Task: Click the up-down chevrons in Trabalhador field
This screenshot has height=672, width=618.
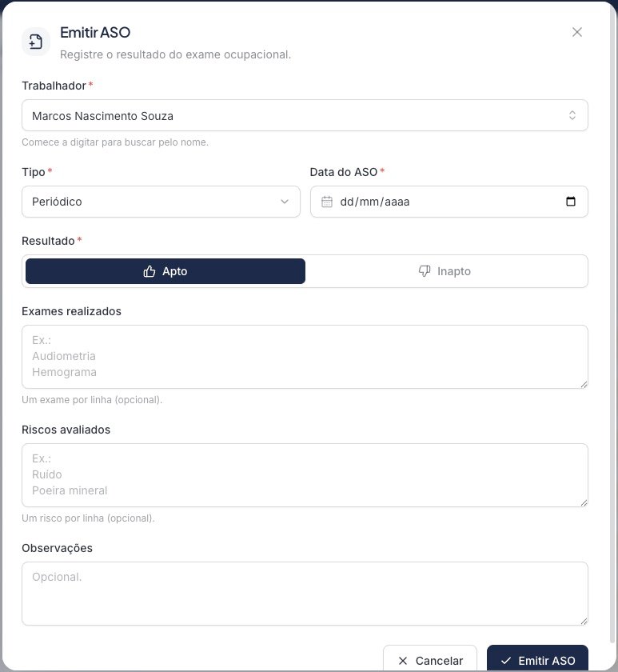Action: (x=572, y=115)
